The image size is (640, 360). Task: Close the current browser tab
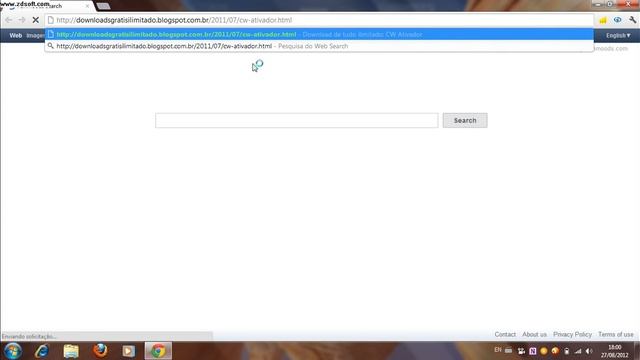(x=87, y=6)
